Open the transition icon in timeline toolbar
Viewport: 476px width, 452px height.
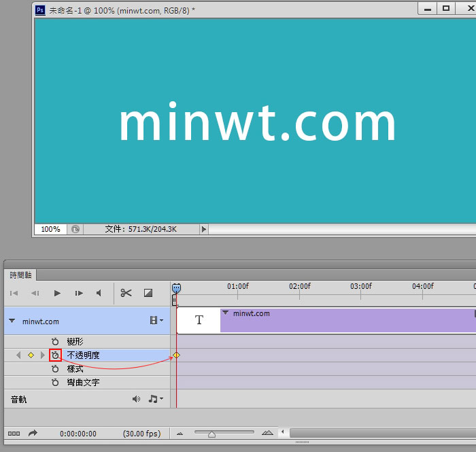(x=148, y=293)
